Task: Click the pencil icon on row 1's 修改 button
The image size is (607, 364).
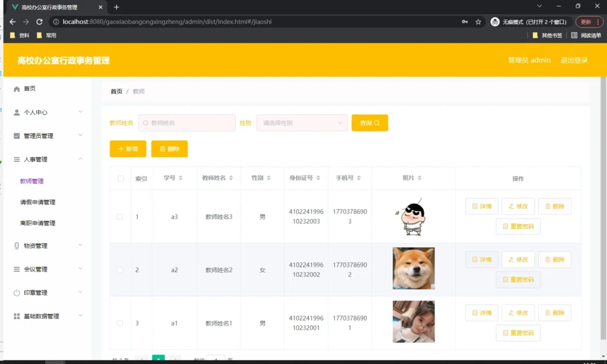Action: click(510, 206)
